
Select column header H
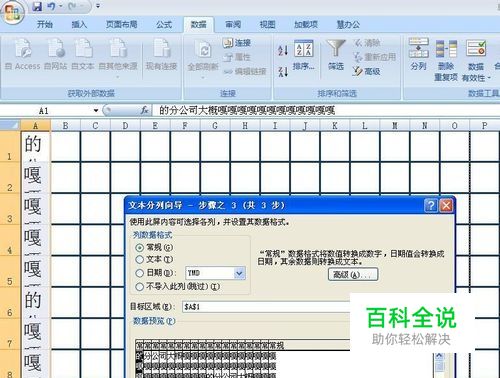pos(245,126)
